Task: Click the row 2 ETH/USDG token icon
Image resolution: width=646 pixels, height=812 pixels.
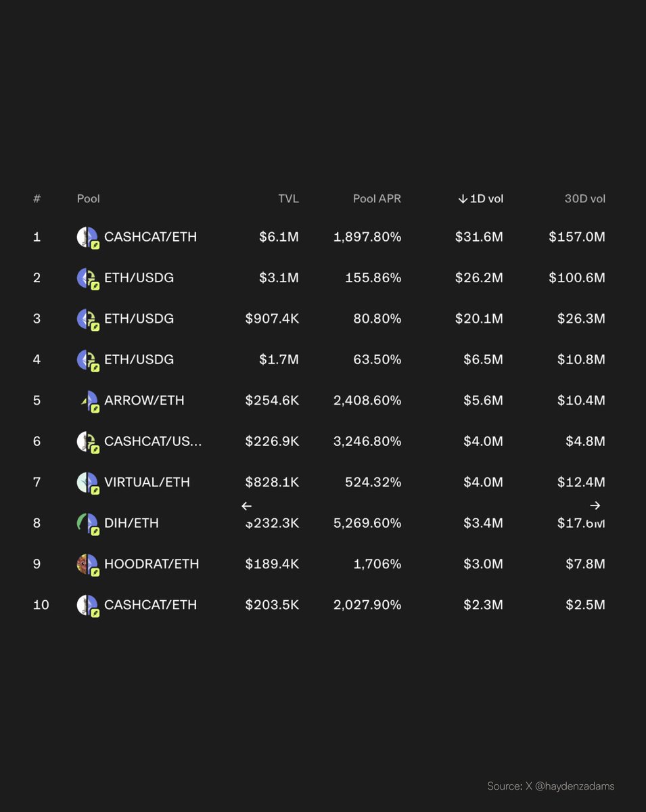Action: point(88,278)
